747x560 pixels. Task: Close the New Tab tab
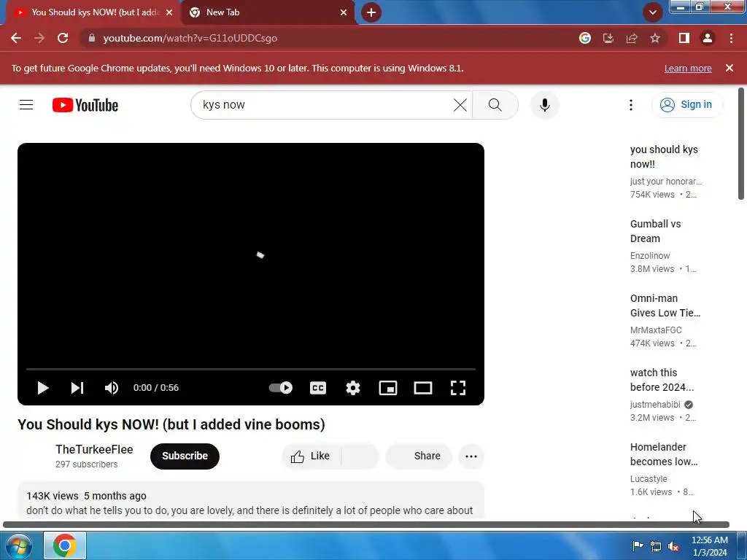point(344,12)
